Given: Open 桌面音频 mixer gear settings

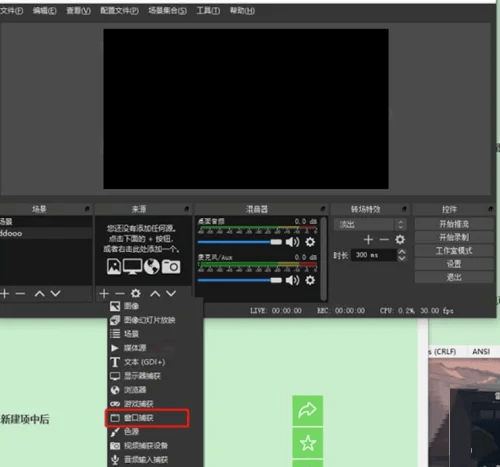Looking at the screenshot, I should pyautogui.click(x=310, y=242).
